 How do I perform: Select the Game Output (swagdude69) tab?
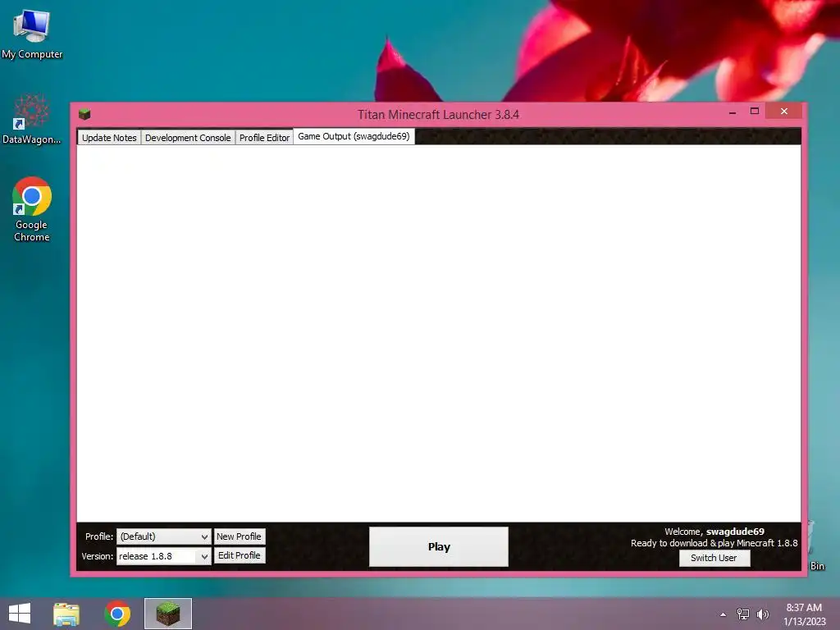point(354,137)
